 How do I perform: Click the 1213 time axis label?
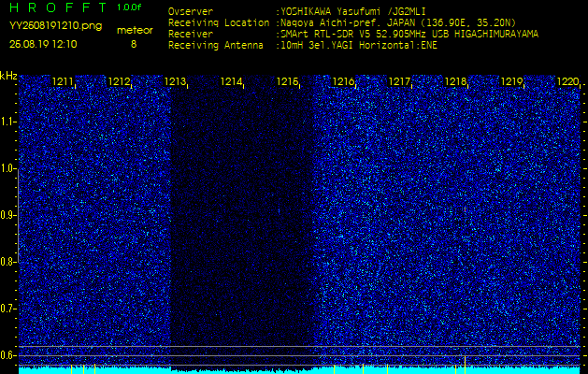pyautogui.click(x=175, y=81)
